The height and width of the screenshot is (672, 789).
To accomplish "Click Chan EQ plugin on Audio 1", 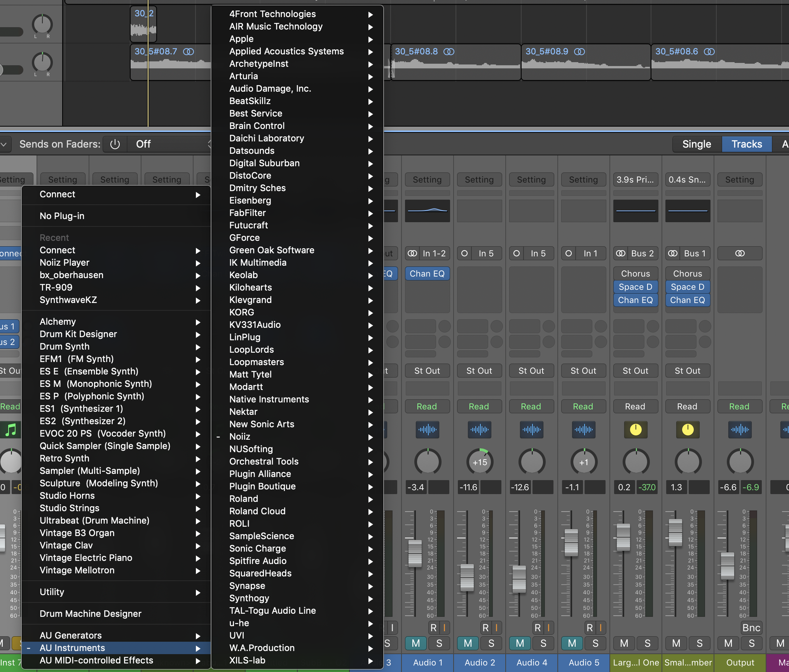I will click(427, 274).
